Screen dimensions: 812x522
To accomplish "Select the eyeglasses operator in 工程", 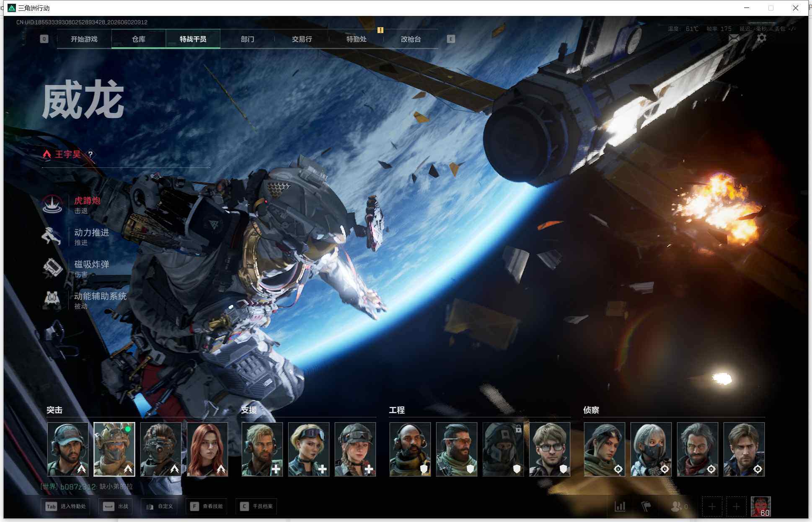I will [x=550, y=449].
